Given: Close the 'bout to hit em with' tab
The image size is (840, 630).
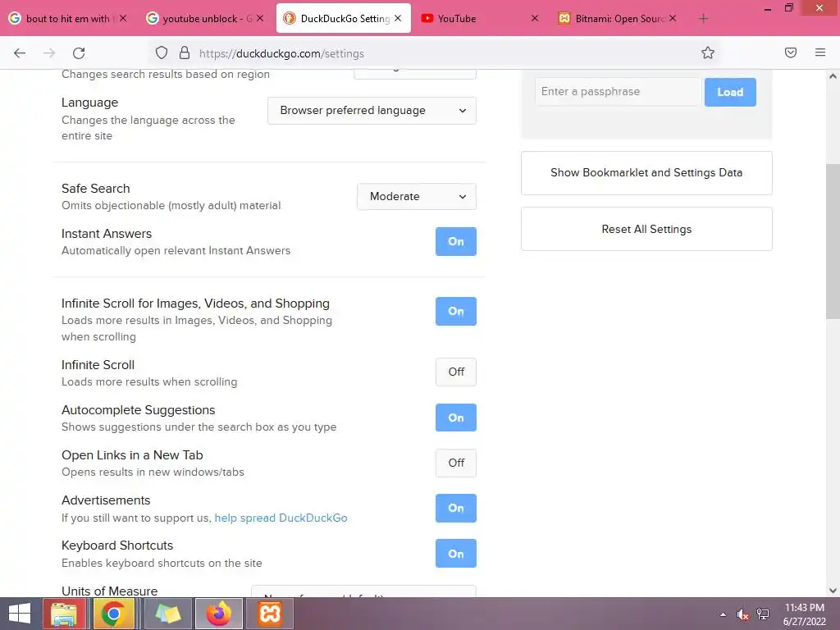Looking at the screenshot, I should point(123,18).
